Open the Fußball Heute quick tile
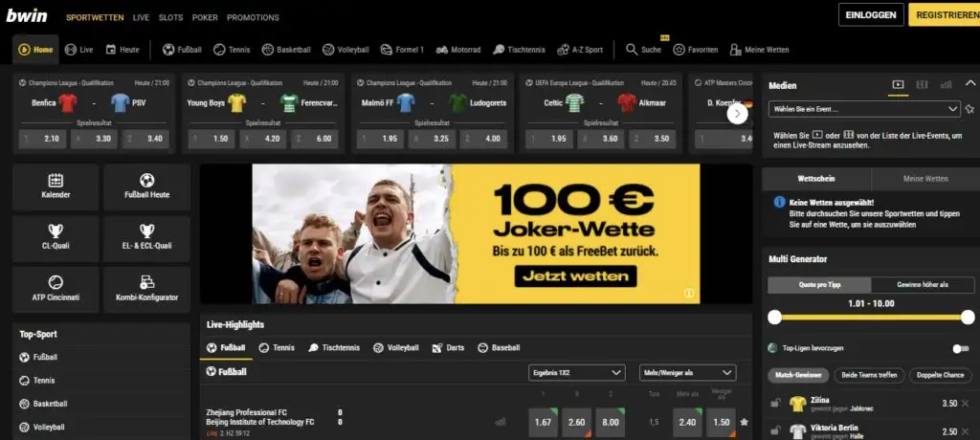Screen dimensions: 980x440 tap(146, 187)
